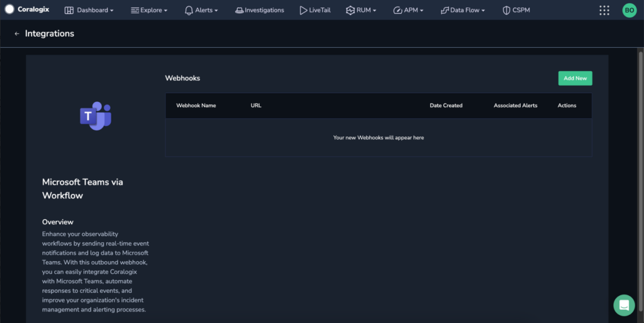Image resolution: width=644 pixels, height=323 pixels.
Task: Click the RUM cube icon
Action: 350,10
